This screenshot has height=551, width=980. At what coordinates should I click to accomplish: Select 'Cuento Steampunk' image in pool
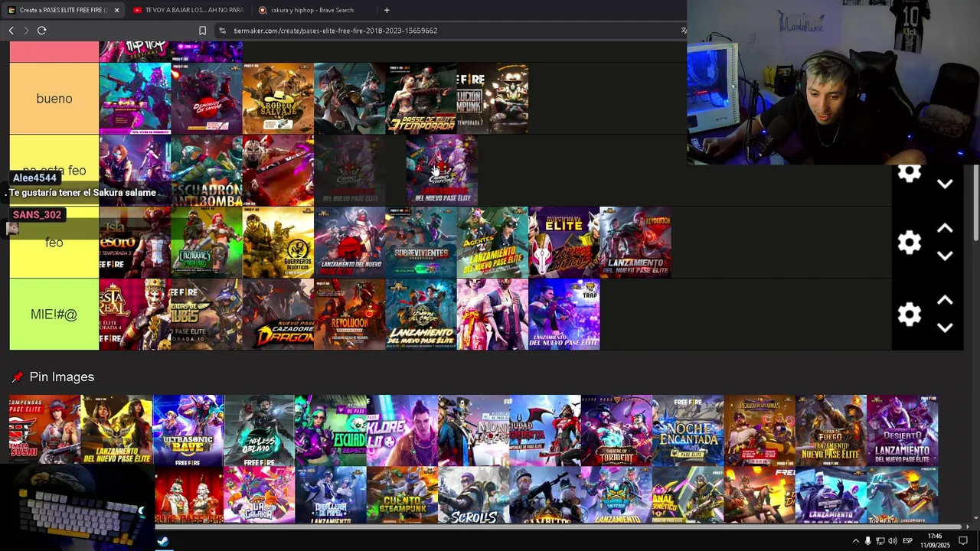click(x=402, y=495)
